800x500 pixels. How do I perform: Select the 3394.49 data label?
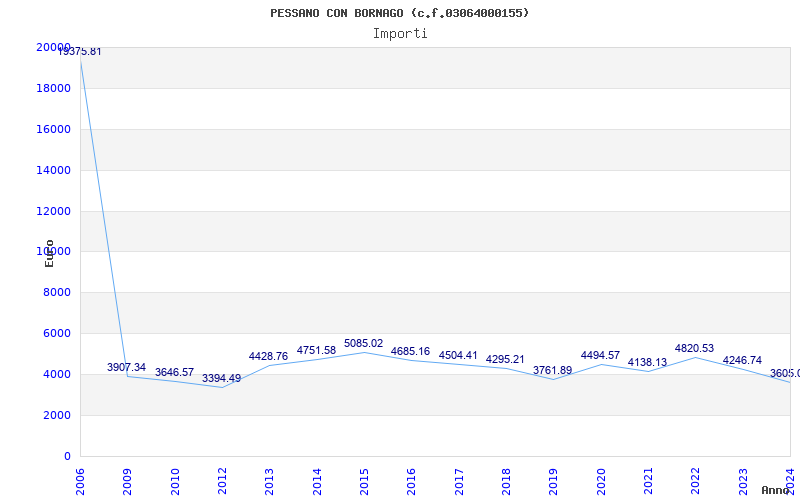221,379
